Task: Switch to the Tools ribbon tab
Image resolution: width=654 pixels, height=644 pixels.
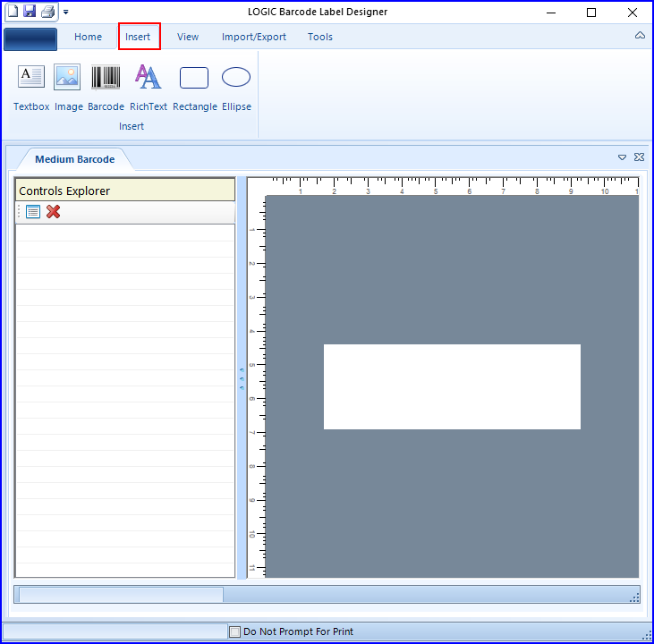Action: coord(320,37)
